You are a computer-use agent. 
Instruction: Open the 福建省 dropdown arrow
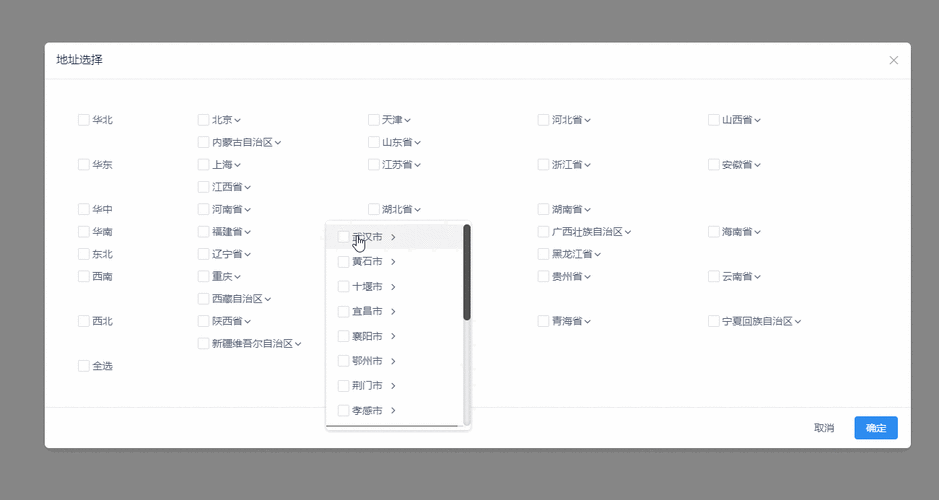248,232
